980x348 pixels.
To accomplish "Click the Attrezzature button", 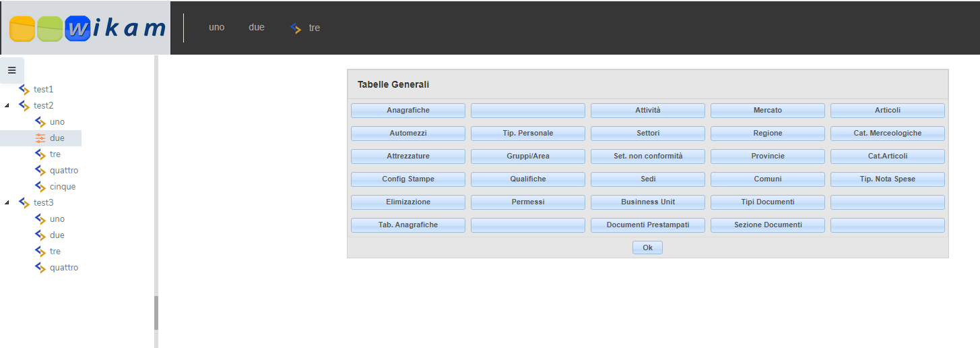I will [x=408, y=156].
